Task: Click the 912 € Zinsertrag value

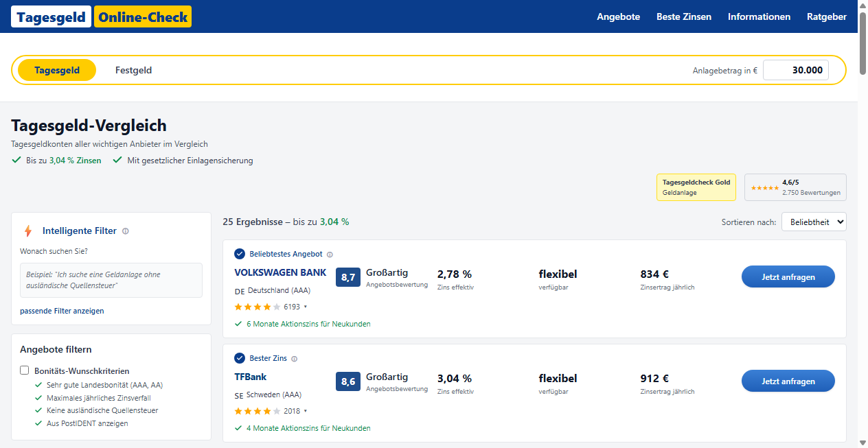Action: [654, 379]
